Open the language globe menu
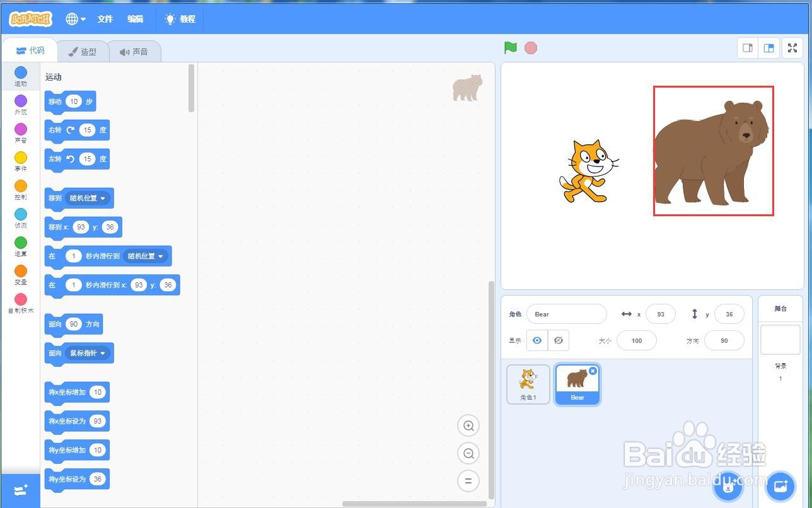Image resolution: width=812 pixels, height=508 pixels. tap(76, 19)
